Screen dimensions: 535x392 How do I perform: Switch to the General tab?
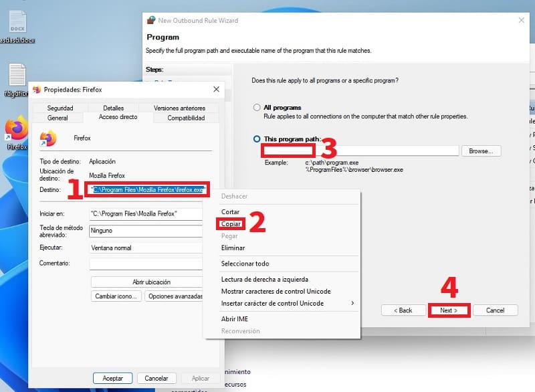[x=58, y=118]
